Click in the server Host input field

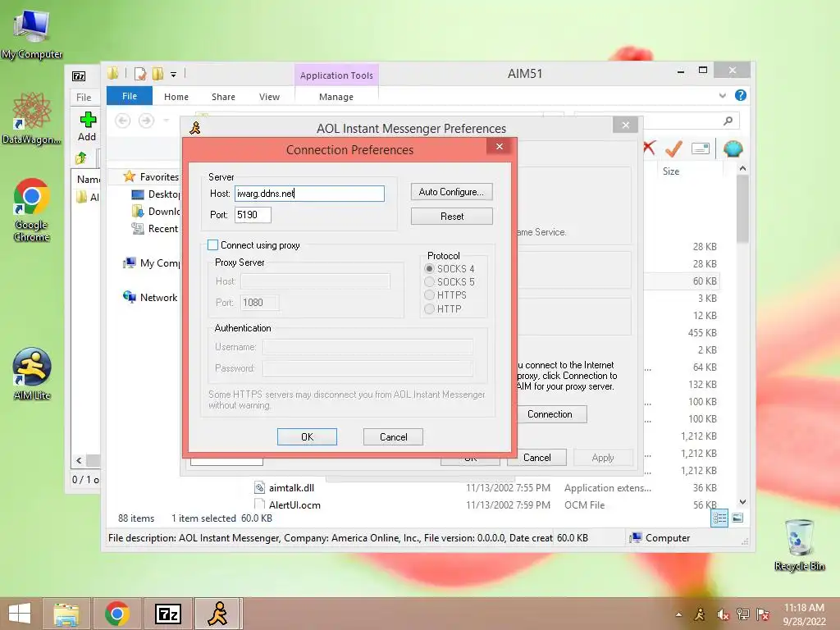coord(309,194)
